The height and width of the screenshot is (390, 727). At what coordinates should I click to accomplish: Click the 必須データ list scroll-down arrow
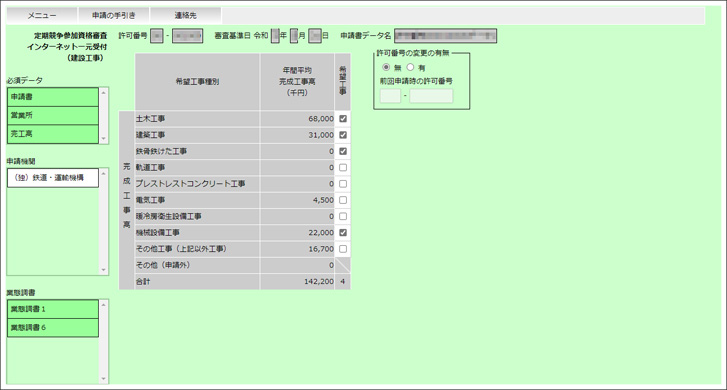pos(103,139)
